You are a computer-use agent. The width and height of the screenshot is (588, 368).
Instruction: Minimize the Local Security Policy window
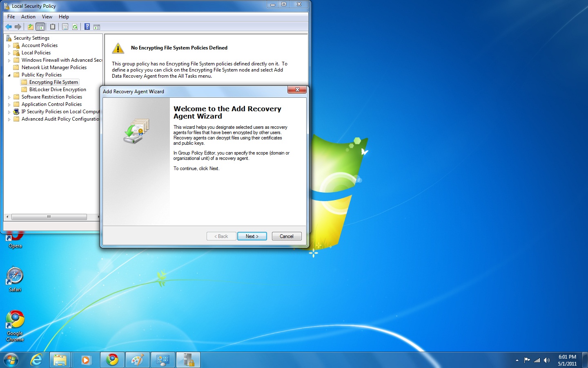click(x=272, y=4)
